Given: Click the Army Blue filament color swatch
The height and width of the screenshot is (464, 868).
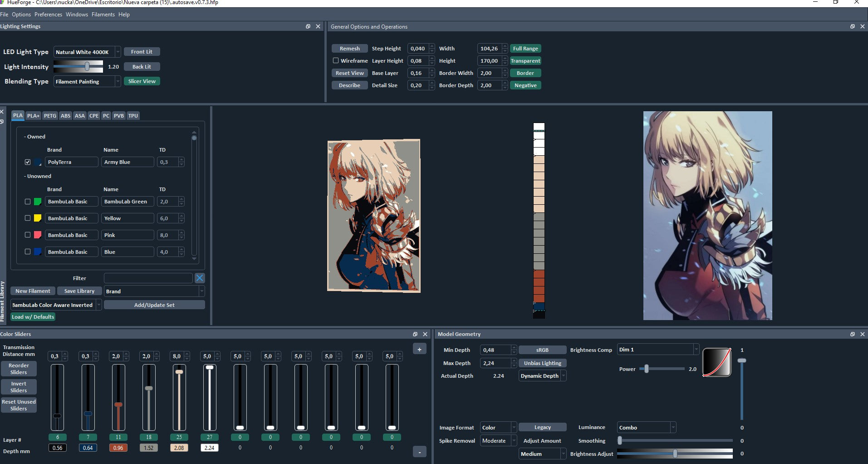Looking at the screenshot, I should click(38, 162).
